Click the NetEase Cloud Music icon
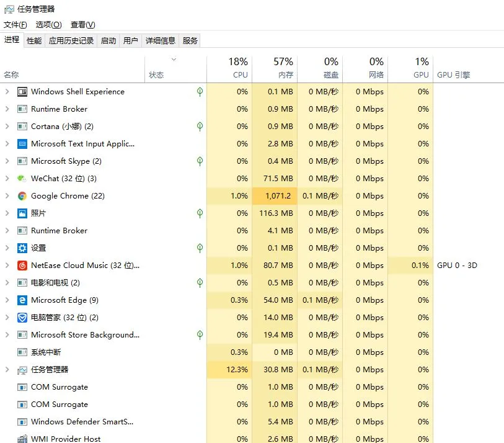The width and height of the screenshot is (504, 443). (x=22, y=266)
